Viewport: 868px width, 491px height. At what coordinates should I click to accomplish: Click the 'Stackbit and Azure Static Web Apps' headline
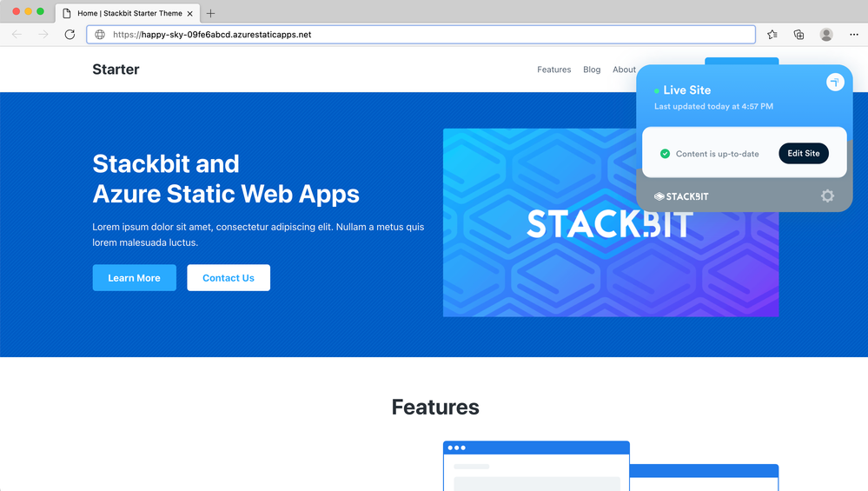point(226,179)
